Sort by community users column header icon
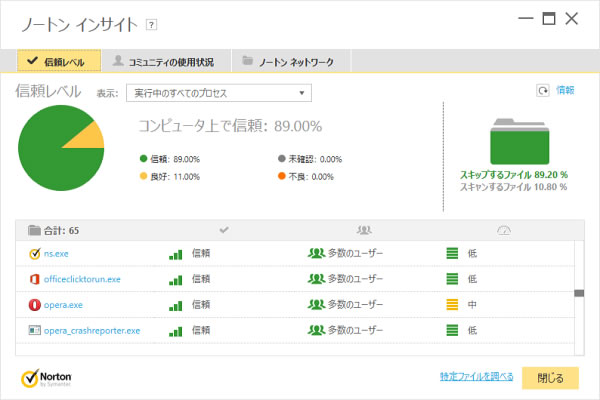 pyautogui.click(x=364, y=230)
